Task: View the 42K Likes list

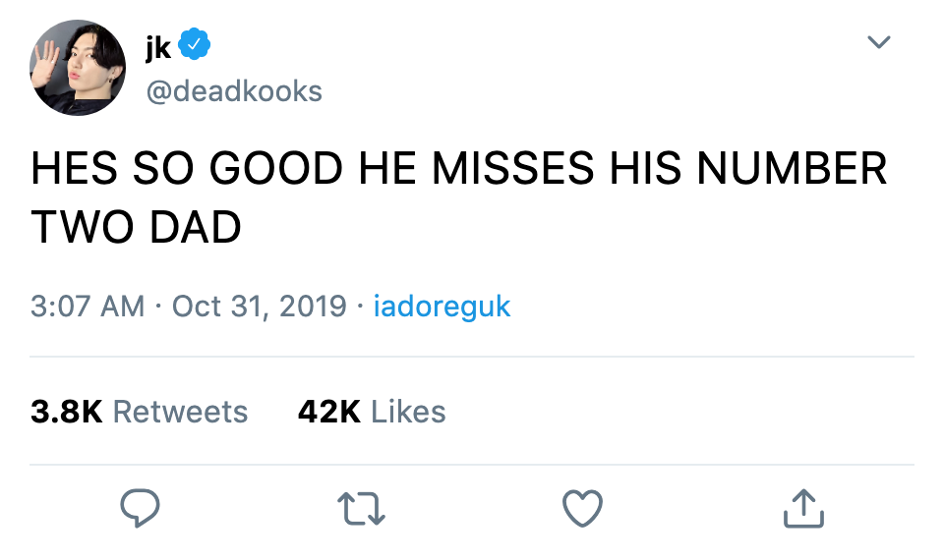Action: click(372, 412)
